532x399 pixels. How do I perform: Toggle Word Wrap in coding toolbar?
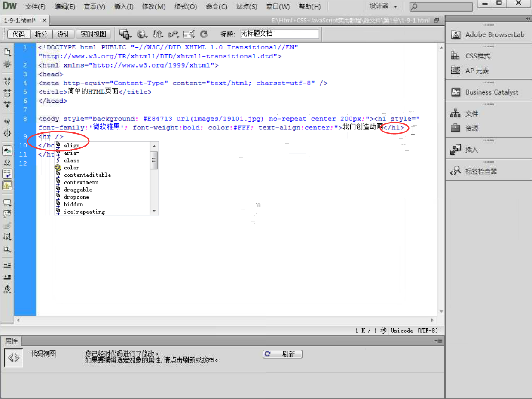(7, 174)
